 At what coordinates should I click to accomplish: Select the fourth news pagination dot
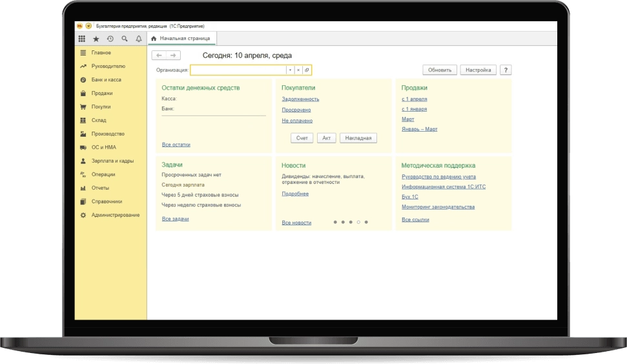tap(358, 222)
